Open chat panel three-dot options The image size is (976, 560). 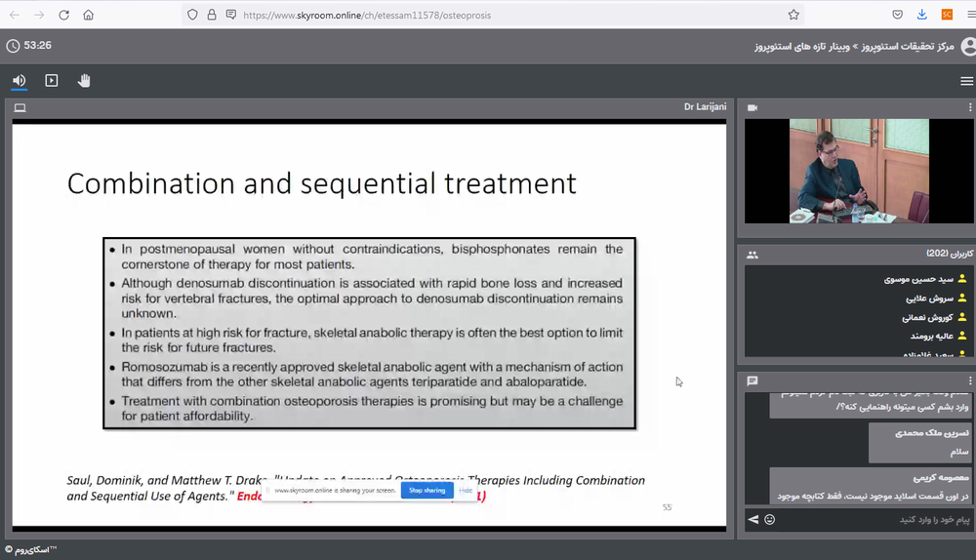point(969,380)
